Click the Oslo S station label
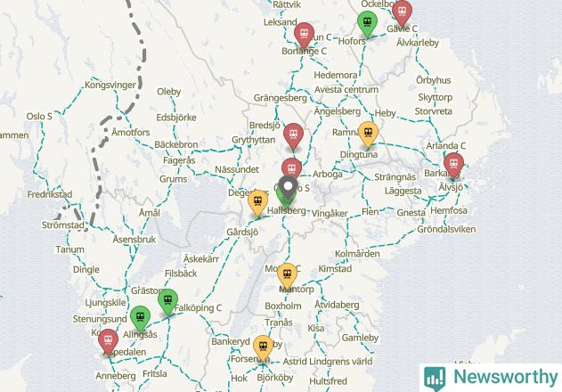562x392 pixels. (39, 116)
